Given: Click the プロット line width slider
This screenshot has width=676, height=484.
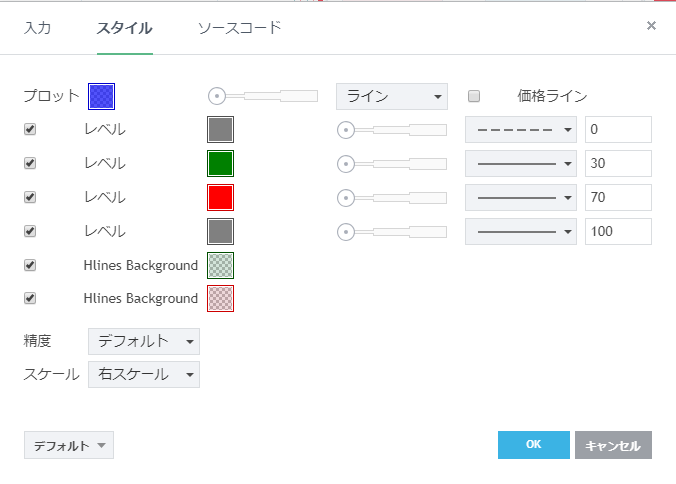Looking at the screenshot, I should click(x=263, y=96).
